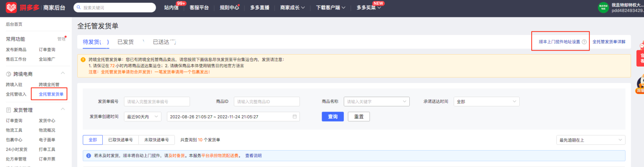Go to 后台首页 in sidebar
This screenshot has width=644, height=167.
pos(14,24)
